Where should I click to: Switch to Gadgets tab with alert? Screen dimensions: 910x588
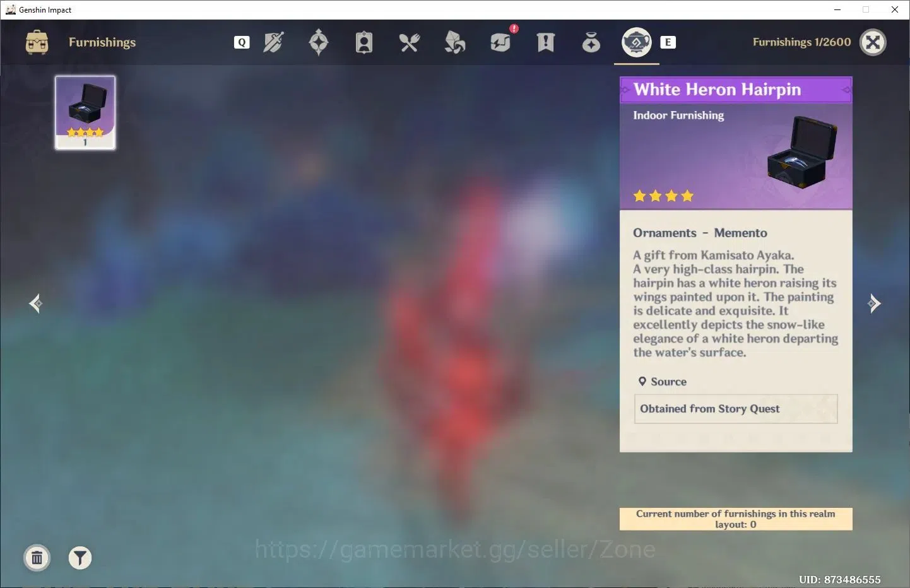click(x=502, y=41)
